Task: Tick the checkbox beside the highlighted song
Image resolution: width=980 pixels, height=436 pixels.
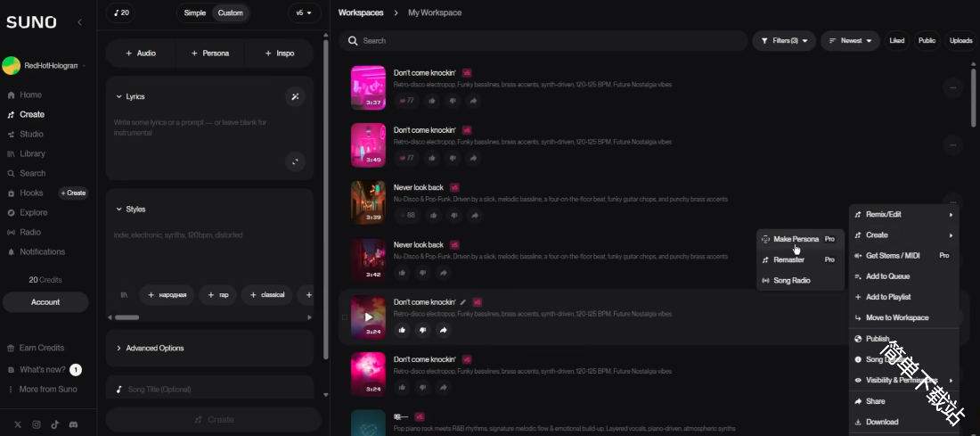Action: coord(345,317)
